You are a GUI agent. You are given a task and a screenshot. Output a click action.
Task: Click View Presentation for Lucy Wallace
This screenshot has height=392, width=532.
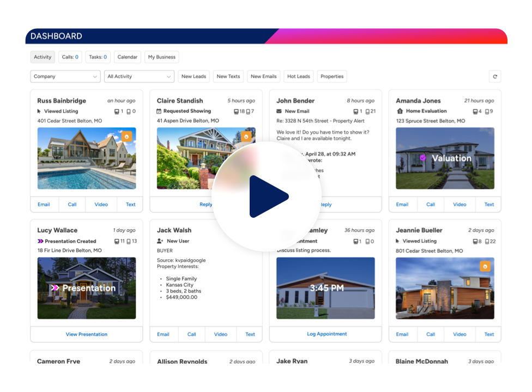click(86, 334)
